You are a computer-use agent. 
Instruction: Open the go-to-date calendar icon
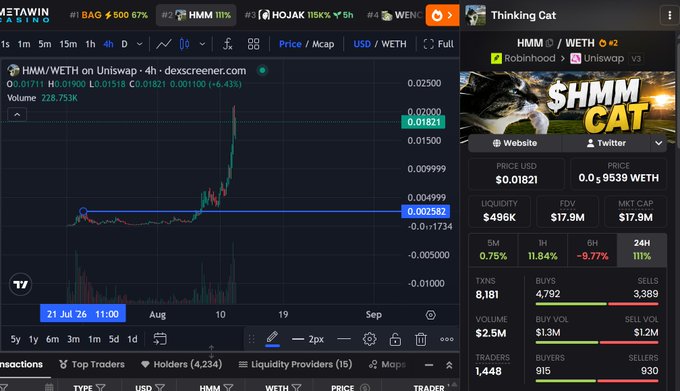[160, 339]
